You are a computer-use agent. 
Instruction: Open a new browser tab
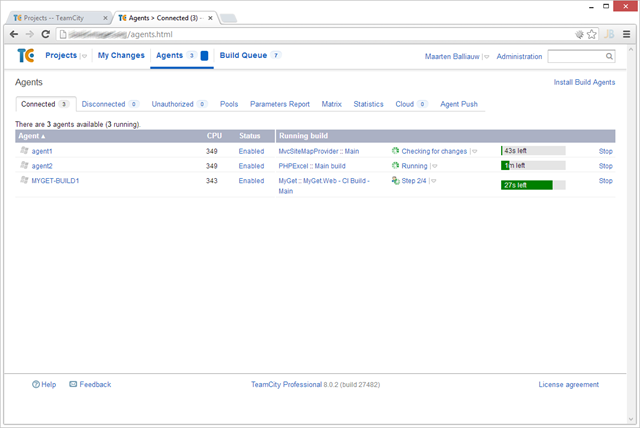[x=228, y=18]
